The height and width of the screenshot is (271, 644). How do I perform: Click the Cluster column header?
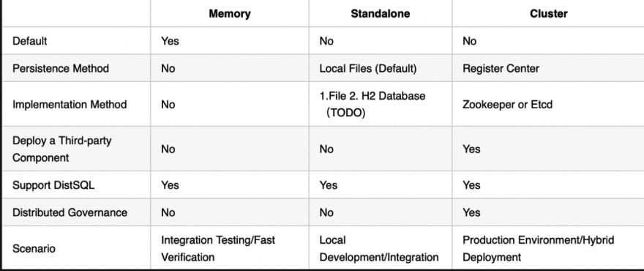click(548, 14)
